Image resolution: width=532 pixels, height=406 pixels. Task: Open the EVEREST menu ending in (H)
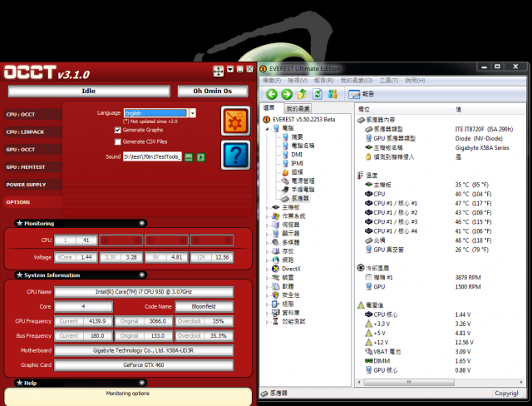coord(415,81)
